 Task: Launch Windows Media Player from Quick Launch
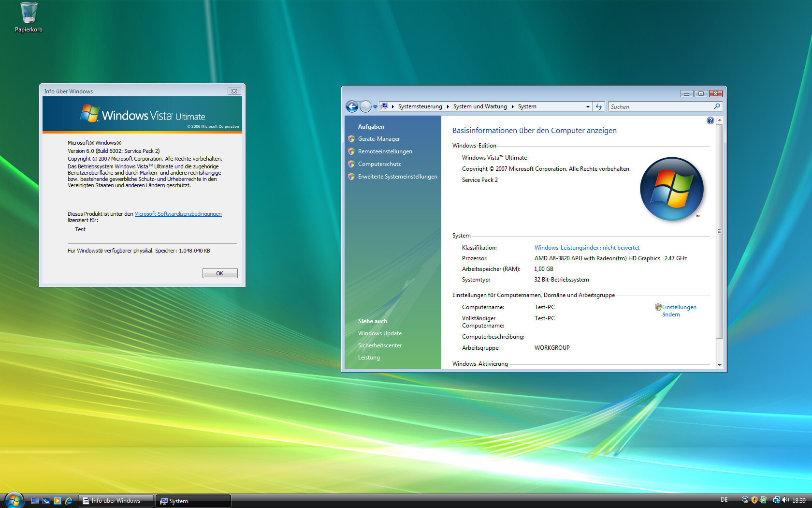tap(58, 501)
